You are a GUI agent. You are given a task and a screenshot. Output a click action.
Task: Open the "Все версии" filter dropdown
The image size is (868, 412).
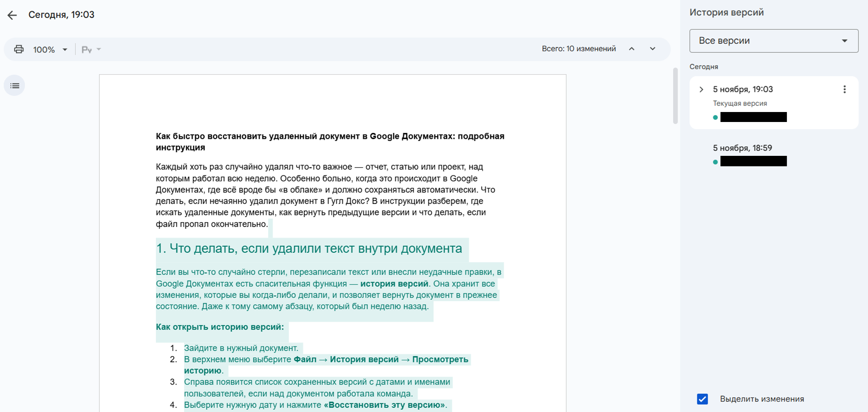[773, 41]
